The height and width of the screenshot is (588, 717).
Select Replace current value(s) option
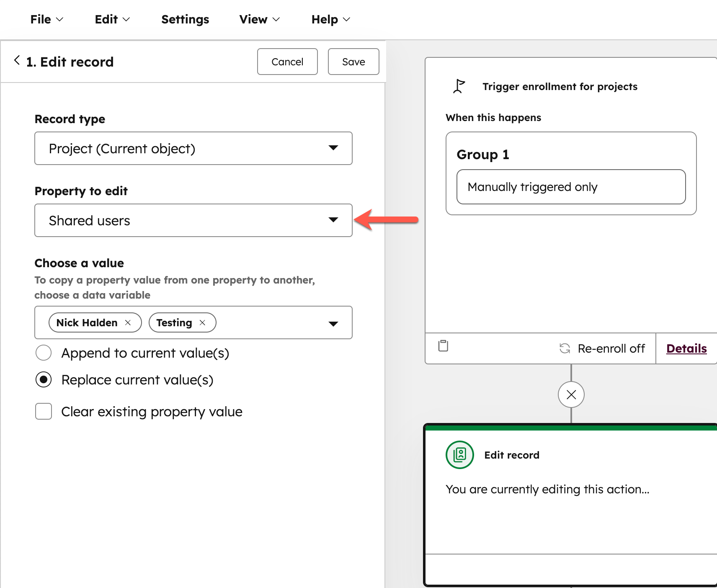44,380
